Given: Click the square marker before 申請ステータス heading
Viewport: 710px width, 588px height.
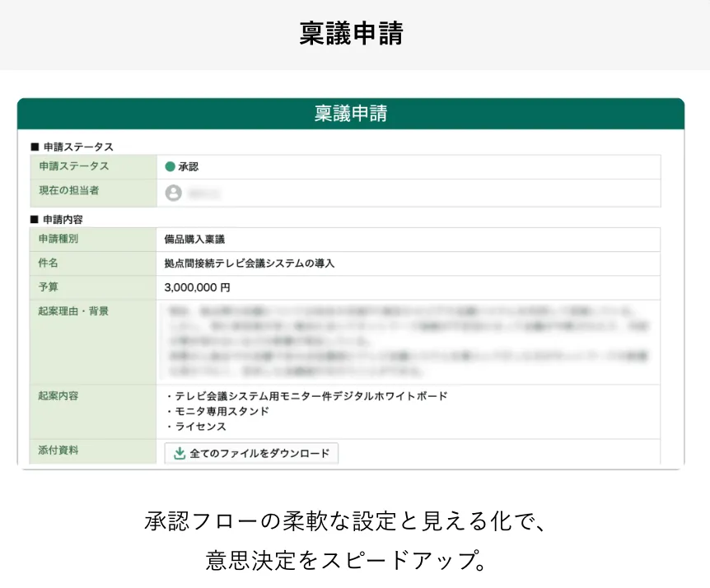Looking at the screenshot, I should point(34,146).
